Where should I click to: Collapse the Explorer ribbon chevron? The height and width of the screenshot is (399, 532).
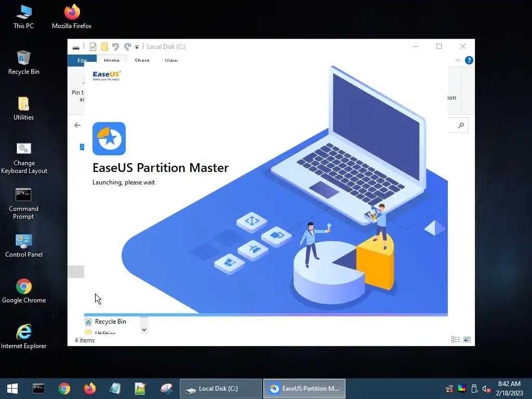pyautogui.click(x=458, y=60)
